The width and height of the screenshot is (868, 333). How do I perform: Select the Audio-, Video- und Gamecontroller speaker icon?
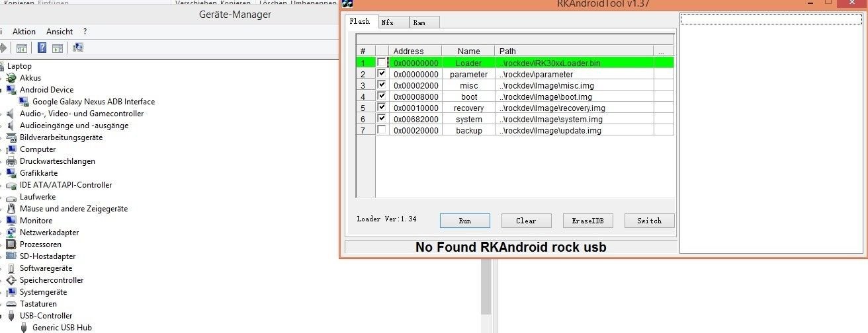point(12,114)
